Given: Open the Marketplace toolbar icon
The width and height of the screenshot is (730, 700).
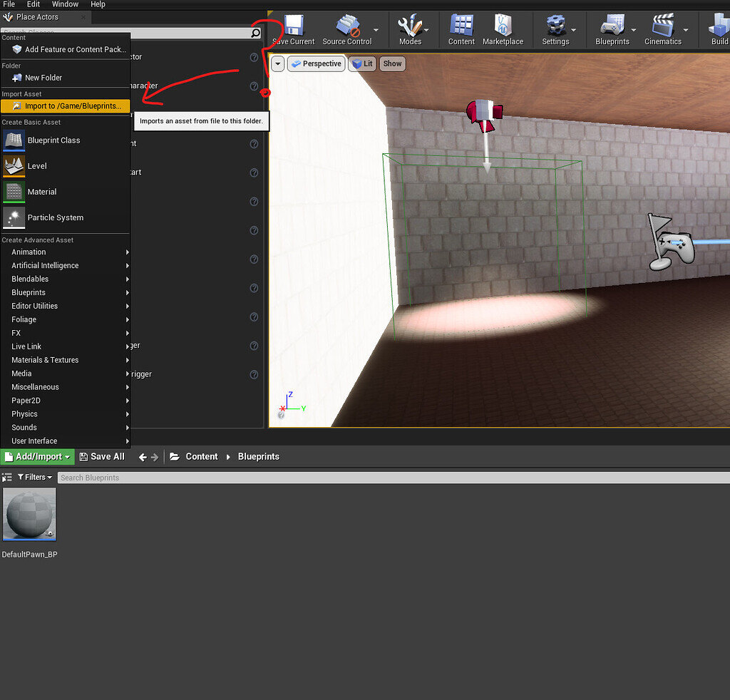Looking at the screenshot, I should tap(503, 26).
